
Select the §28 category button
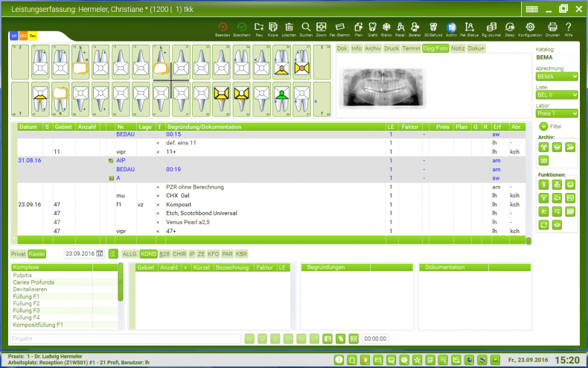tap(164, 254)
